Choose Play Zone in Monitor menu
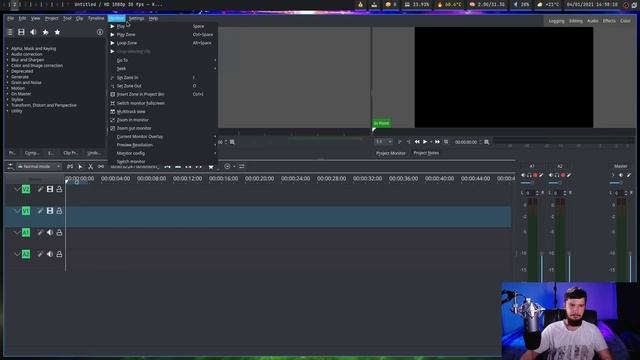This screenshot has width=640, height=360. tap(163, 35)
